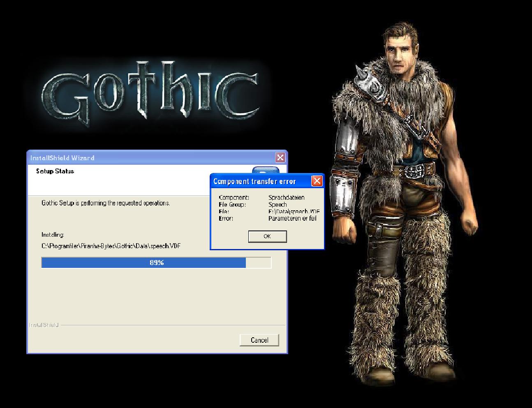Click the 'Error:' label in the dialog
This screenshot has width=532, height=408.
click(226, 218)
